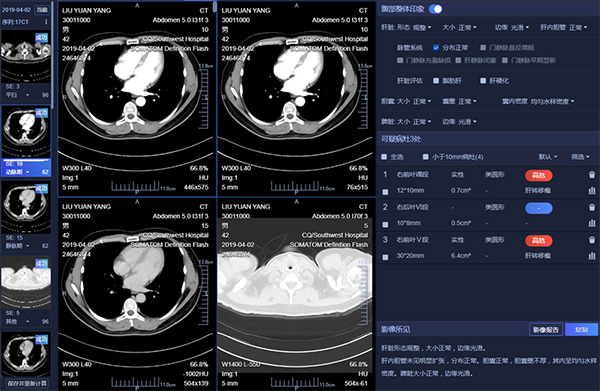Expand the 囊内密度 dropdown

[x=538, y=101]
